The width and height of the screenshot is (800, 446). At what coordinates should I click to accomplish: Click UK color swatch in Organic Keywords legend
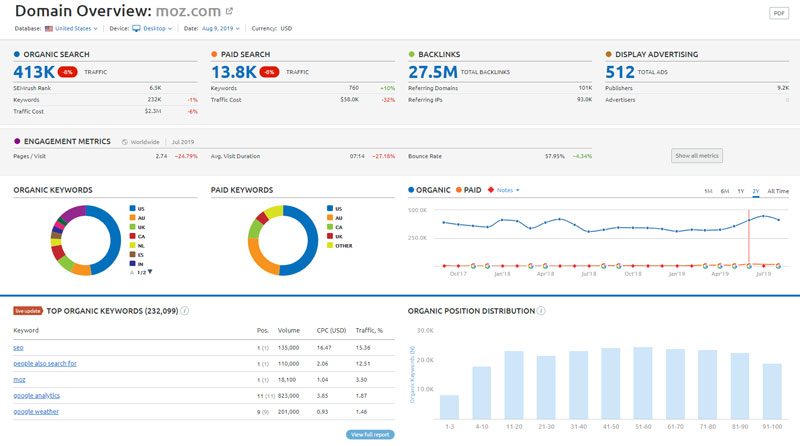(x=132, y=227)
